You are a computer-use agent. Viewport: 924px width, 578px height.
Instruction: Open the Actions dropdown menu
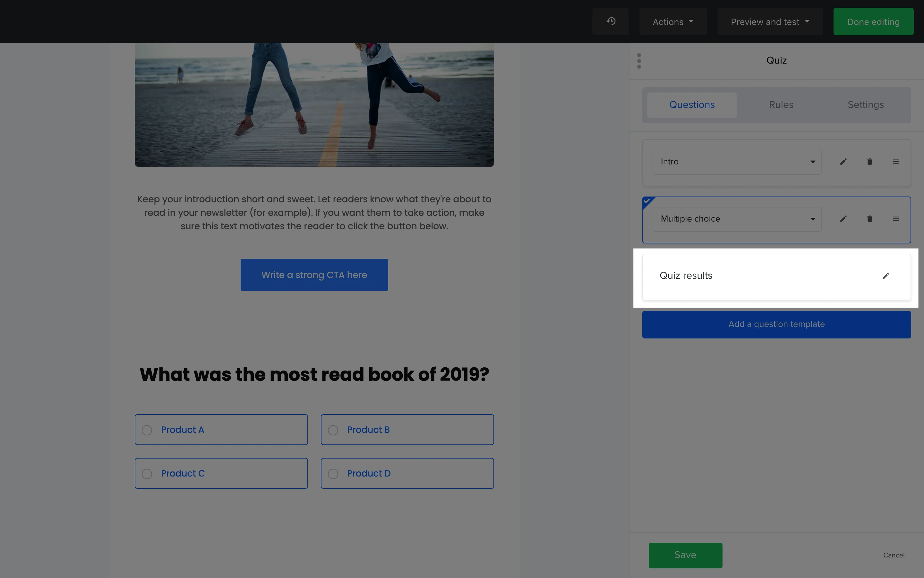(x=673, y=22)
